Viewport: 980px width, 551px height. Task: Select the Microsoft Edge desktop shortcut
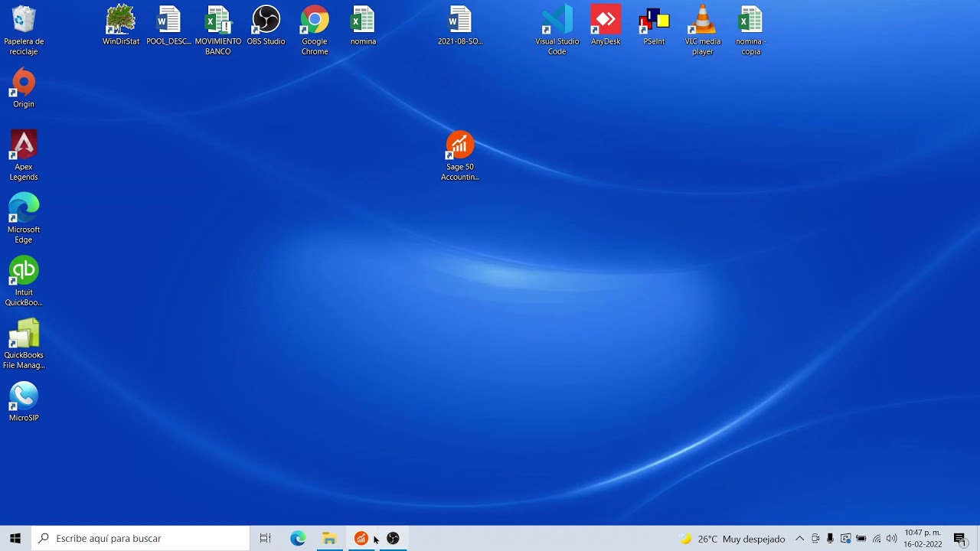(24, 219)
